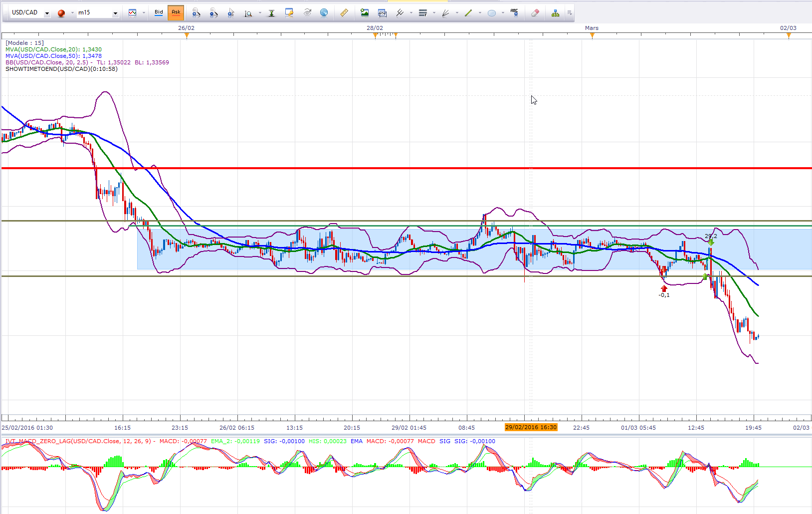Click the highlighted 29/02/2016 16:30 time label
The width and height of the screenshot is (812, 514).
click(x=531, y=427)
